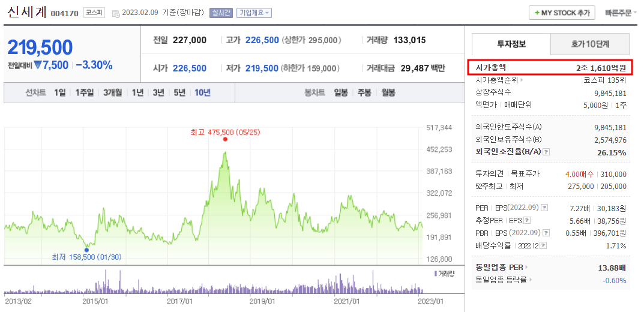The height and width of the screenshot is (312, 644).
Task: Click the help icon beside PER | EPS(2022.09)
Action: point(544,208)
